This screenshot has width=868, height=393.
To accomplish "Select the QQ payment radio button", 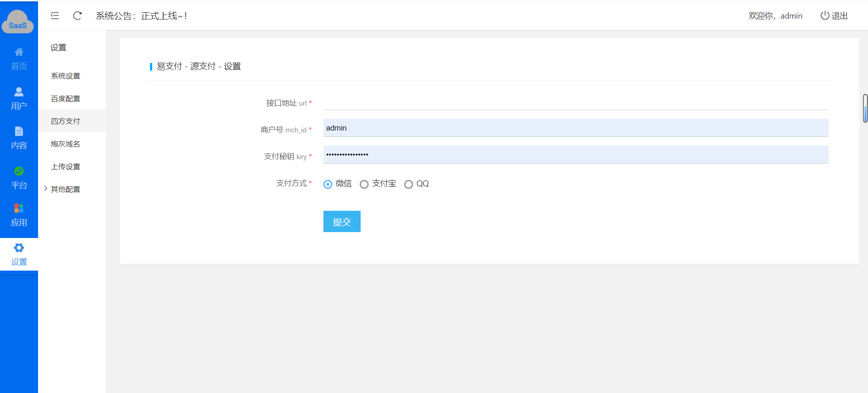I will click(x=409, y=184).
